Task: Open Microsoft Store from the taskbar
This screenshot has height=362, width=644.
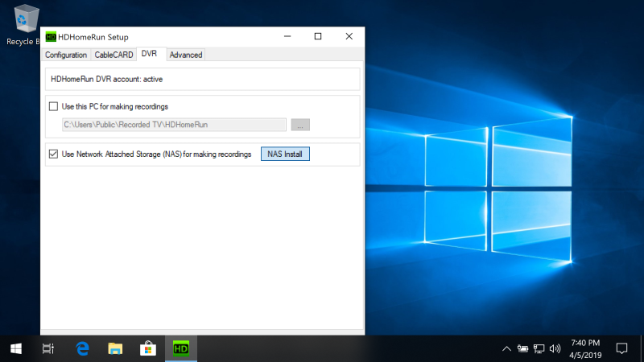Action: [148, 349]
